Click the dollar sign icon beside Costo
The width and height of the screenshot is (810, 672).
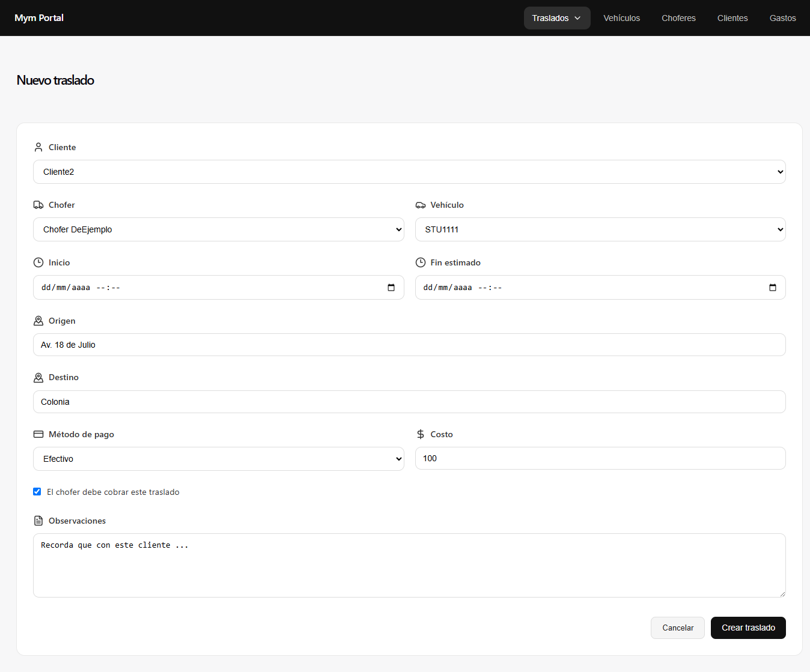coord(421,434)
